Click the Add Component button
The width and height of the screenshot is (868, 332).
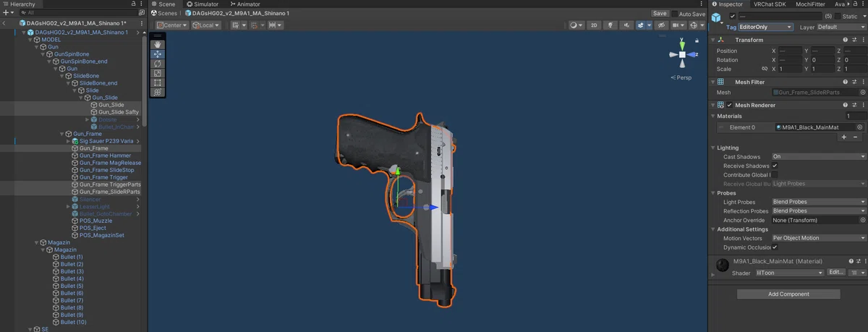click(x=788, y=294)
